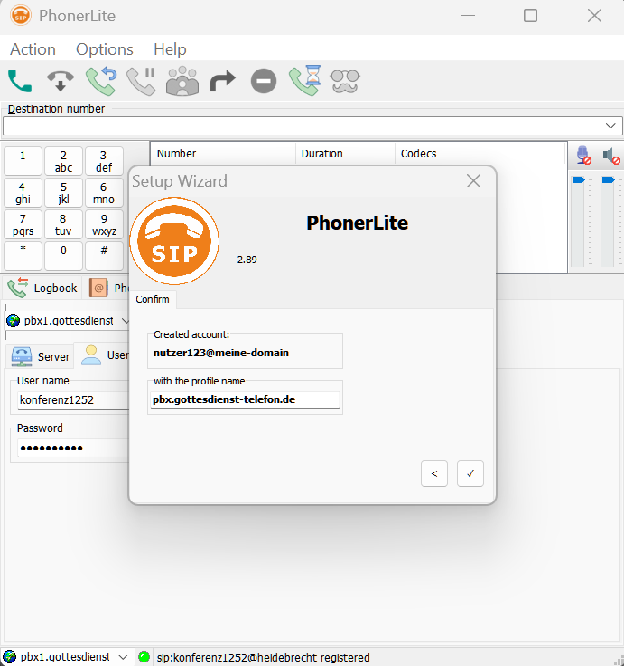Screen dimensions: 624x666
Task: Click the Forward call arrow icon
Action: coord(223,81)
